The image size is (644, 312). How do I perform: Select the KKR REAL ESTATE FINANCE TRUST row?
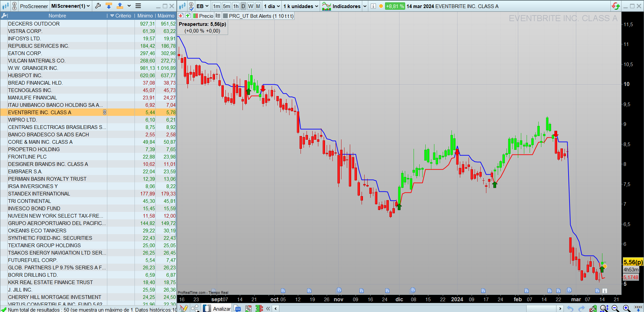pyautogui.click(x=88, y=282)
